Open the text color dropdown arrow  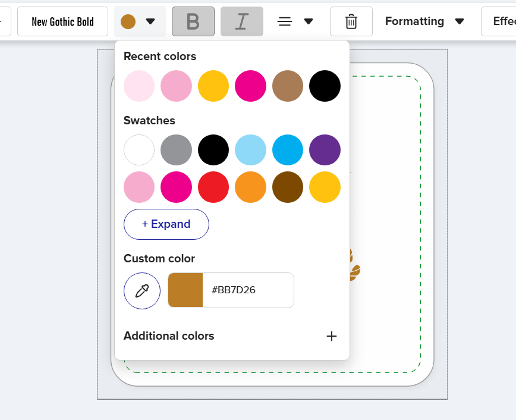(150, 21)
